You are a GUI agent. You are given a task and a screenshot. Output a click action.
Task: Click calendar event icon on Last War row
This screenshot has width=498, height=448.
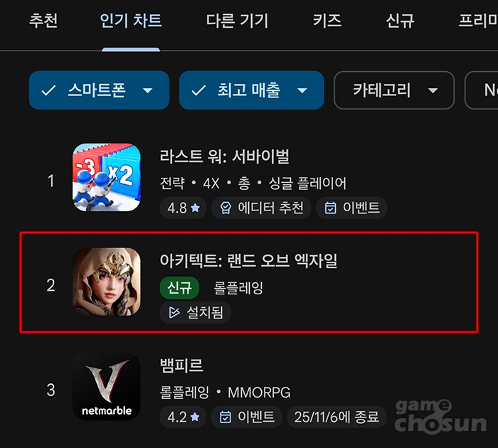[330, 208]
